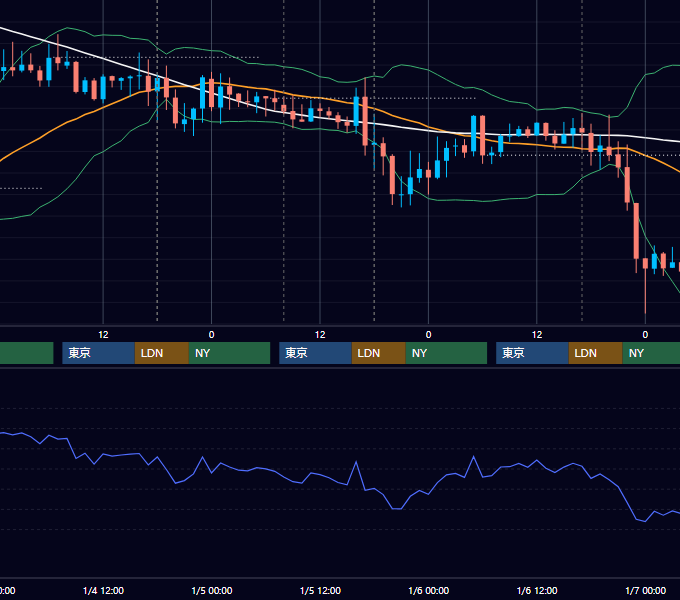Click the 1/5 00:00 date label
The image size is (680, 600).
212,590
